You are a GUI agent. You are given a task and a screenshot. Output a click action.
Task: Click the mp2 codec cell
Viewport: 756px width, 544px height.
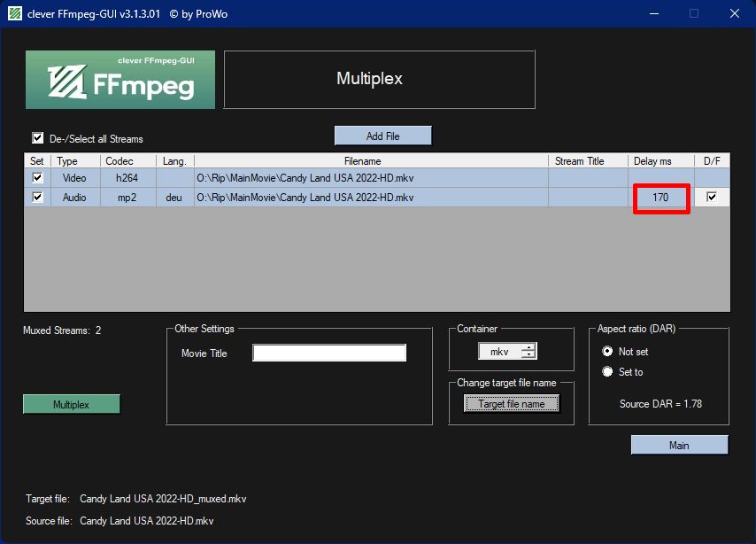point(127,198)
